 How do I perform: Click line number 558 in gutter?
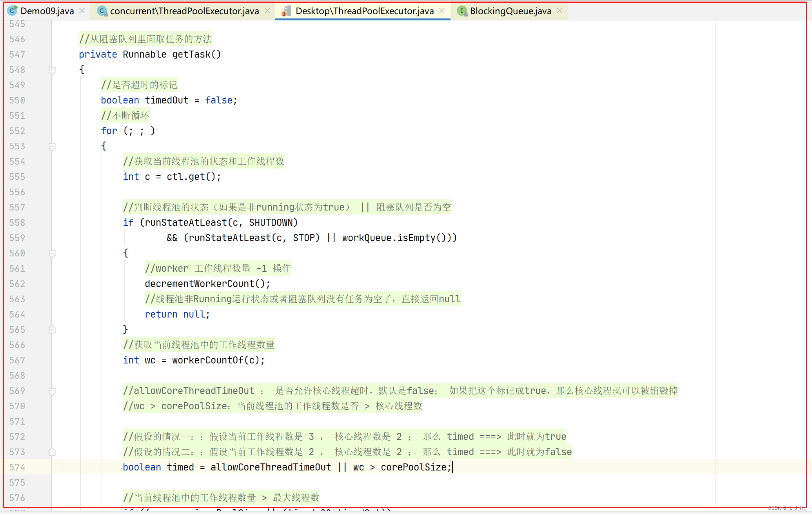click(x=17, y=223)
